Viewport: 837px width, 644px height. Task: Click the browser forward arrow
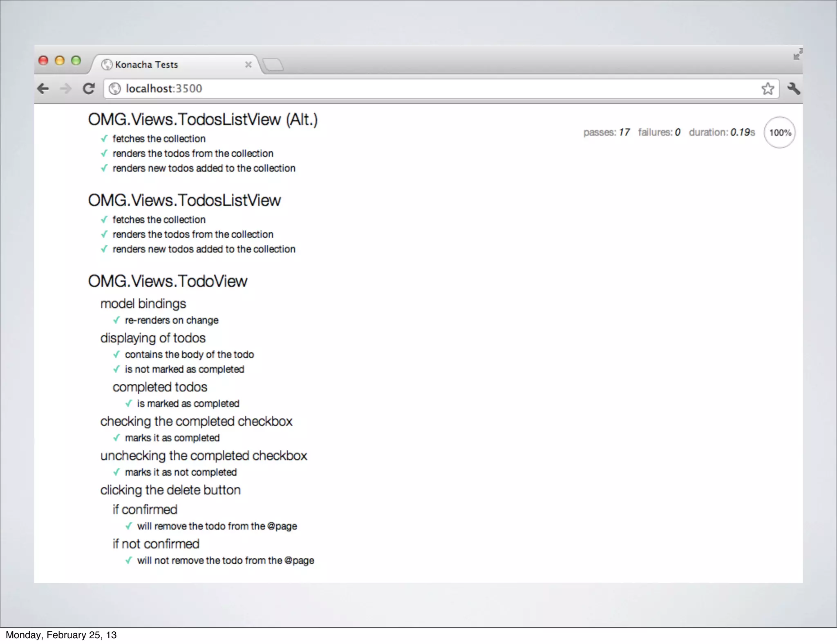click(x=65, y=89)
